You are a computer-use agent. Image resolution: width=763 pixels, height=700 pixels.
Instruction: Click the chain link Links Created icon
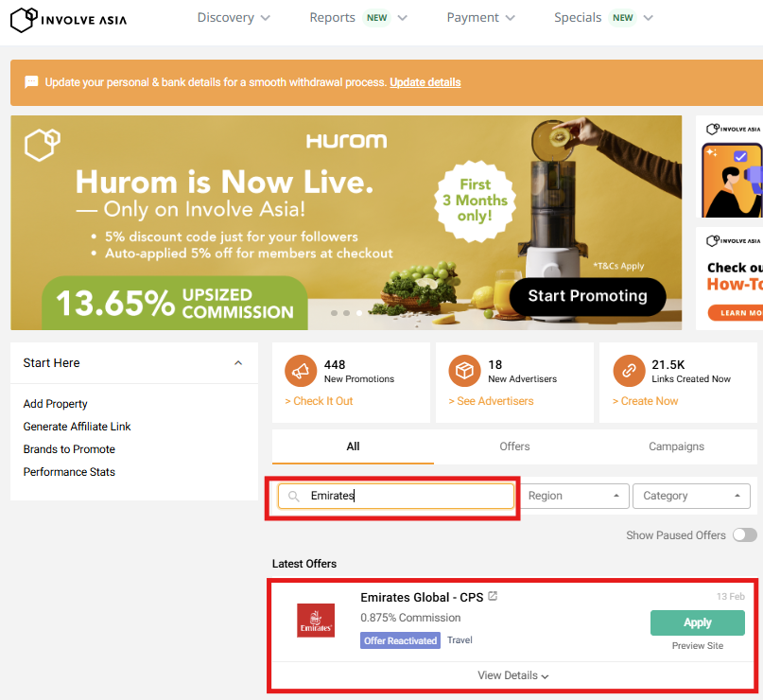[x=628, y=372]
